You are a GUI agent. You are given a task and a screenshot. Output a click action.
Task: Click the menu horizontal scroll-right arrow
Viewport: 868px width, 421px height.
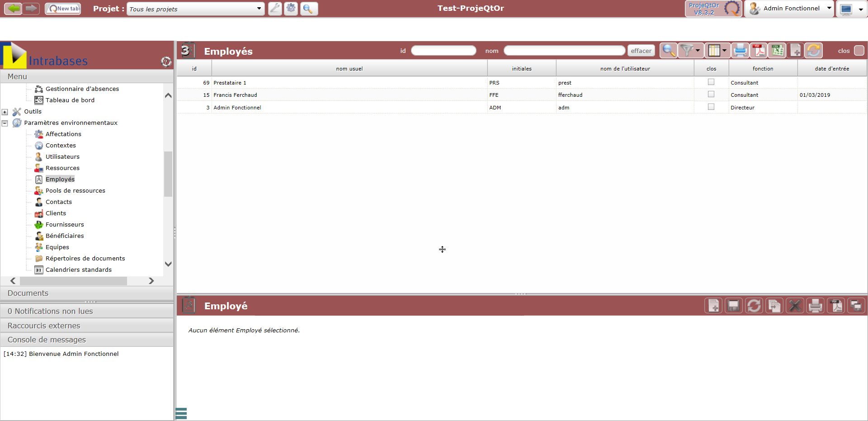[151, 281]
